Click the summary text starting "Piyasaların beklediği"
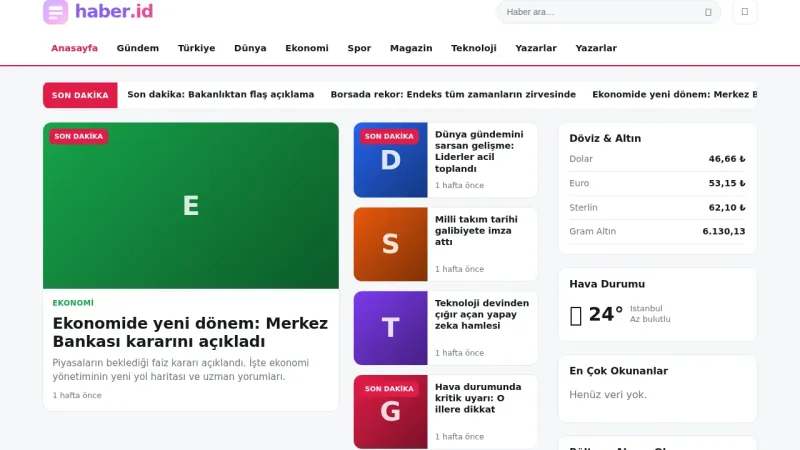The image size is (800, 450). 181,370
